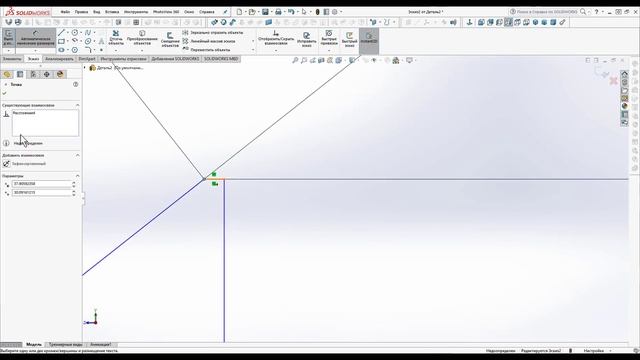Viewport: 640px width, 360px height.
Task: Select the Corner Rectangle tool
Action: (x=61, y=41)
